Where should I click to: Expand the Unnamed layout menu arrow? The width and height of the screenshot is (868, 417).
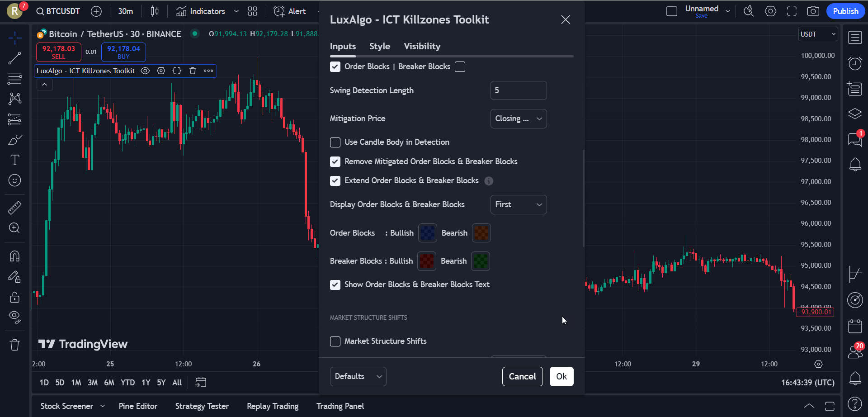(x=727, y=11)
